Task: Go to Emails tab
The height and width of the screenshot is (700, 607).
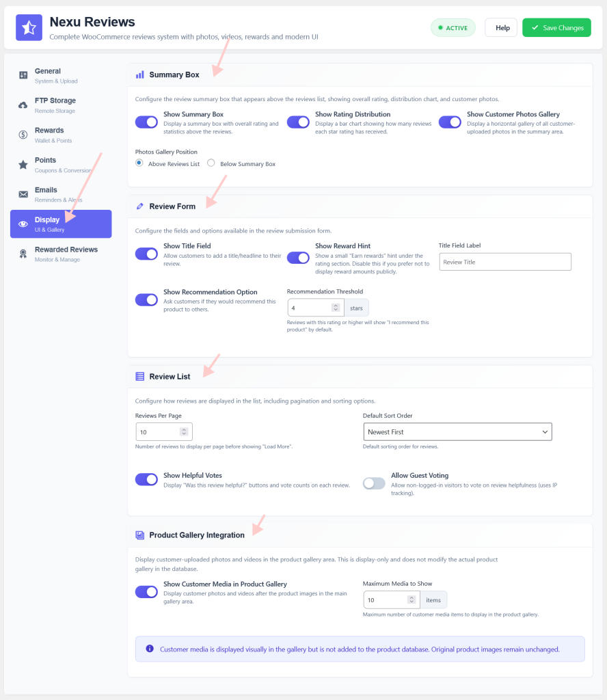Action: coord(61,194)
